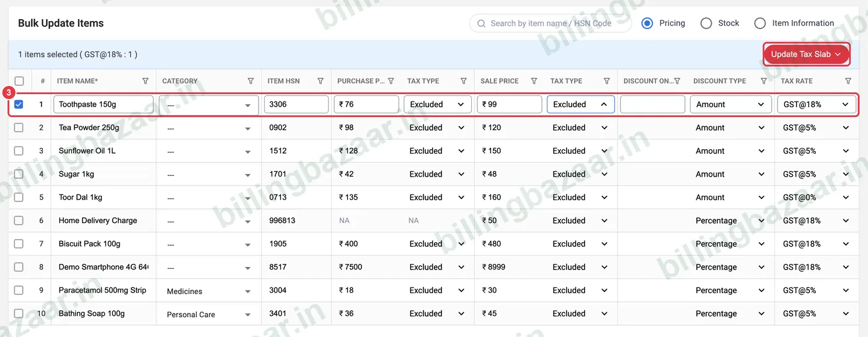
Task: Open filter for Item Name column
Action: click(145, 81)
